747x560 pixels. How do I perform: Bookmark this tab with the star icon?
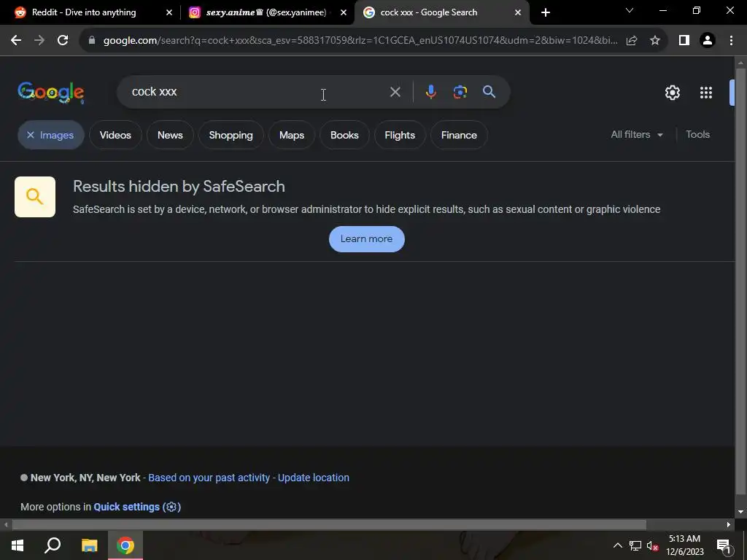[655, 41]
